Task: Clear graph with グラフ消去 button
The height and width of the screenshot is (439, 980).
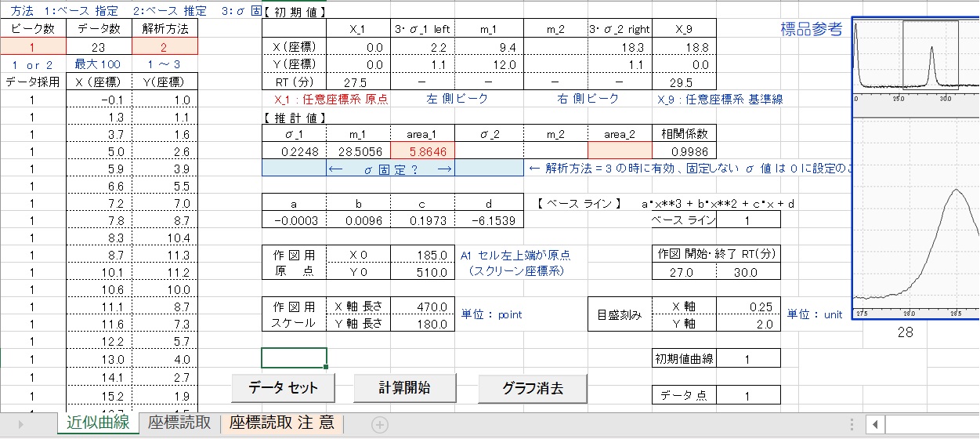Action: click(x=533, y=388)
